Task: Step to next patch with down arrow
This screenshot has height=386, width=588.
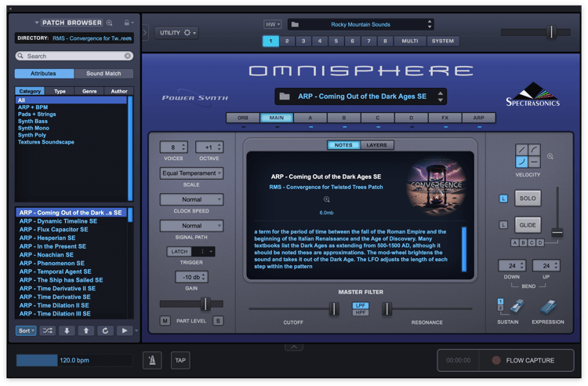Action: 67,330
